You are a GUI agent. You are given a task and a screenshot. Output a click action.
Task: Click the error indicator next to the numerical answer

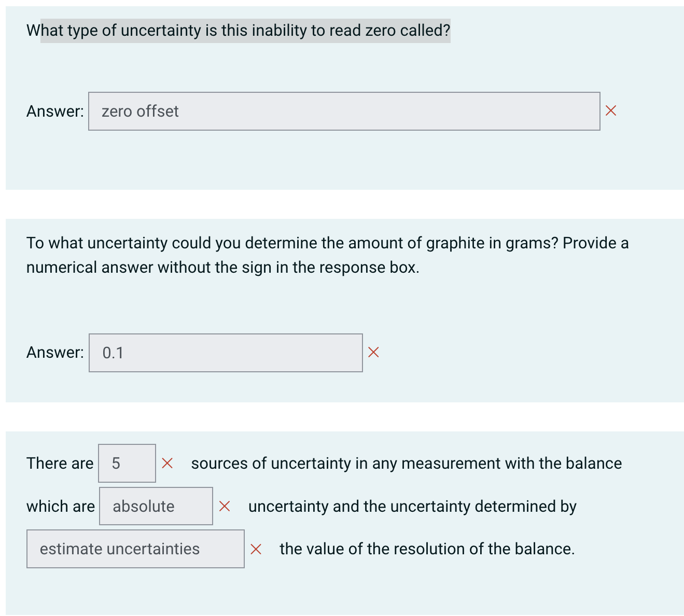373,352
